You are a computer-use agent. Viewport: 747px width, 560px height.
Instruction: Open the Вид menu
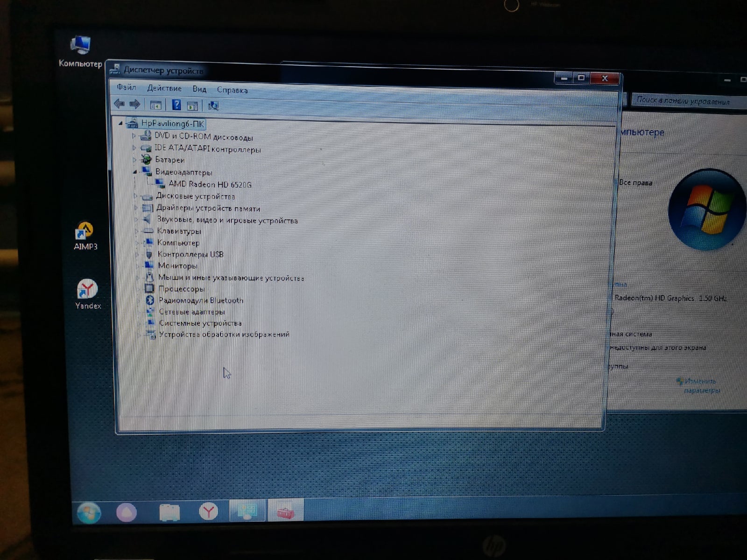(199, 89)
